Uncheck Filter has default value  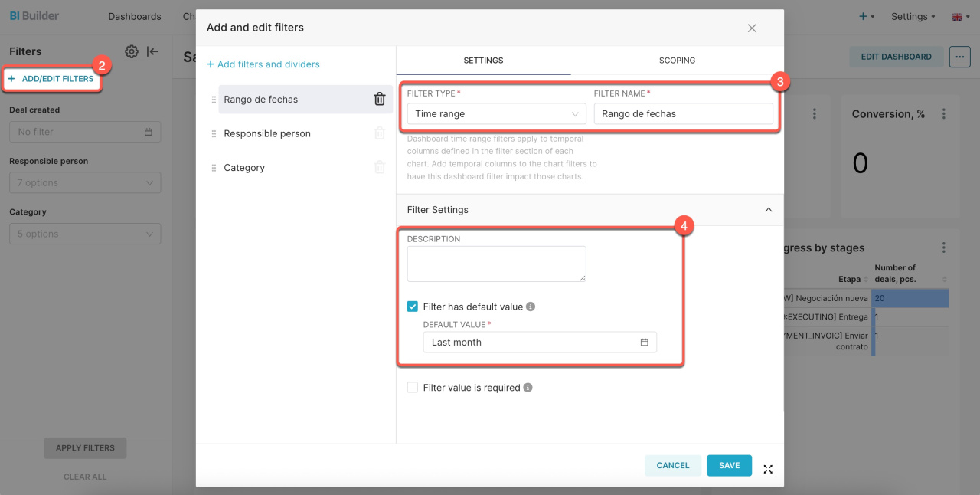(x=413, y=307)
